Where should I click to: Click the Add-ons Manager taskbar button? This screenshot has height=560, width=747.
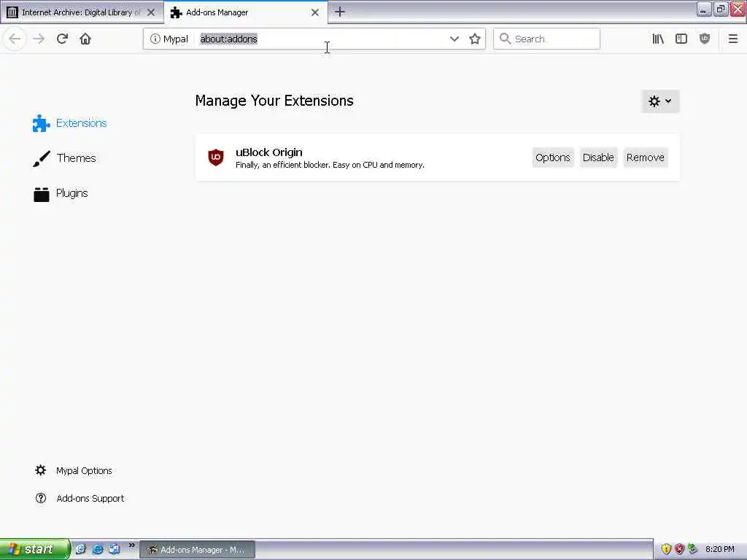point(197,550)
